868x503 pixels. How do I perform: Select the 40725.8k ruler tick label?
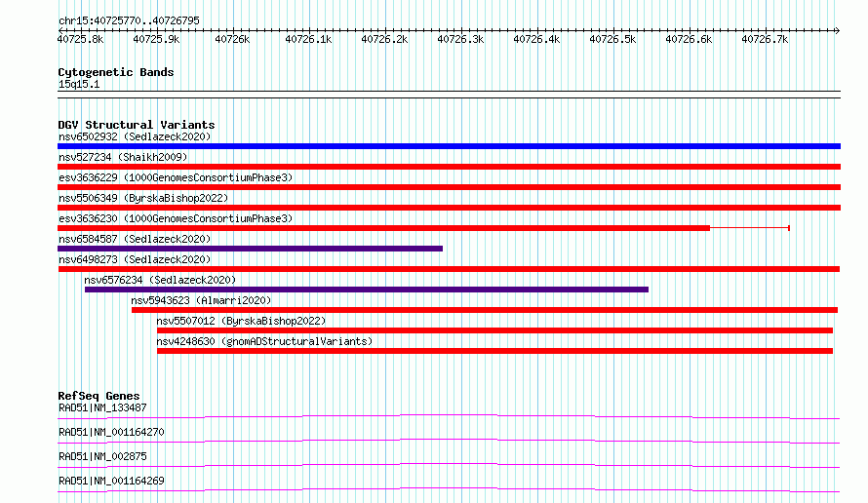[x=80, y=39]
